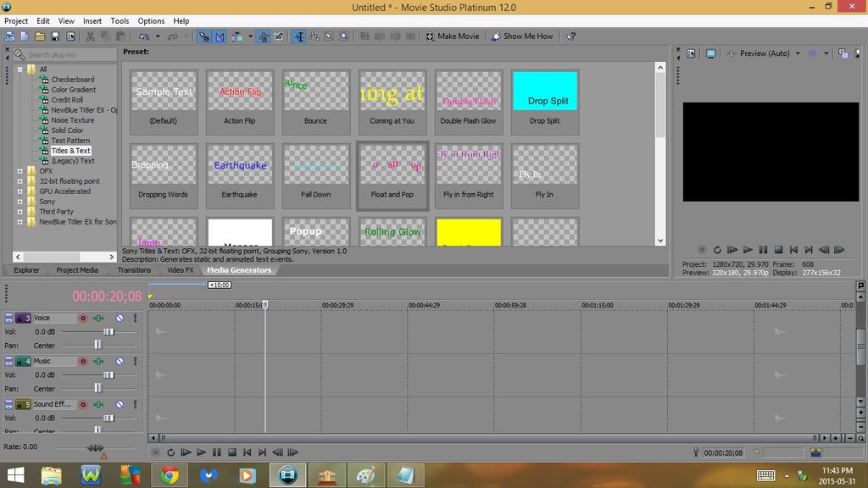This screenshot has height=488, width=868.
Task: Open the Options menu
Action: pyautogui.click(x=150, y=20)
